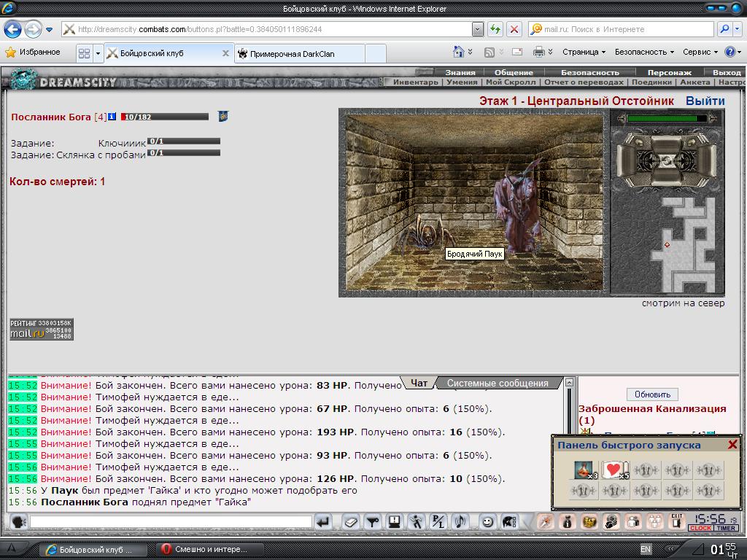
Task: Click the eraser icon to clear chat
Action: [x=351, y=522]
